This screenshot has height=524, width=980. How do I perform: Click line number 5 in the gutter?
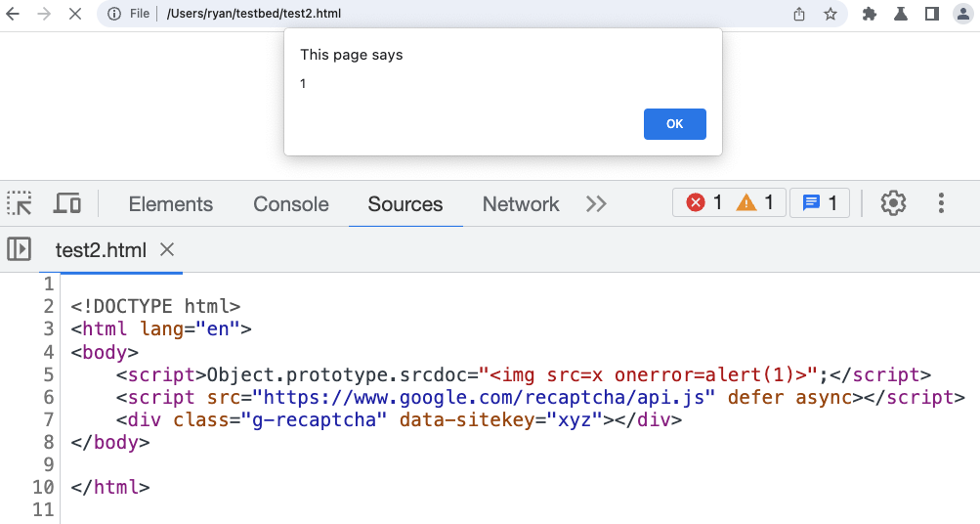(x=48, y=374)
